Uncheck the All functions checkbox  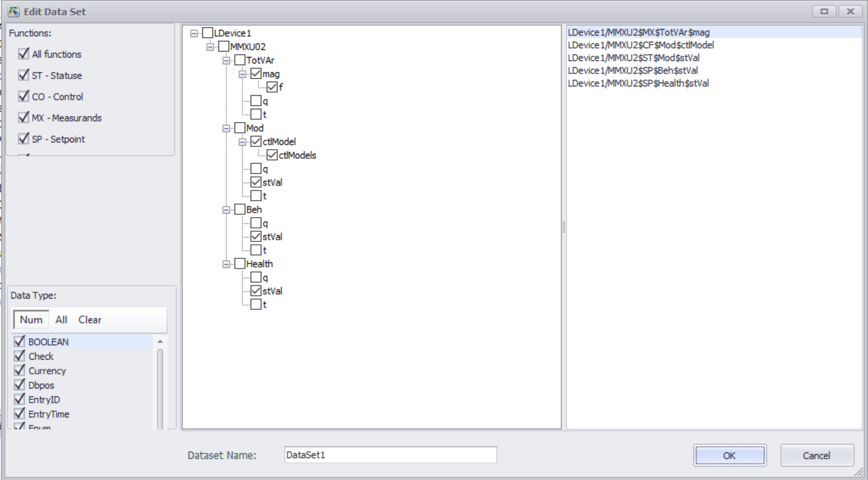(x=24, y=54)
